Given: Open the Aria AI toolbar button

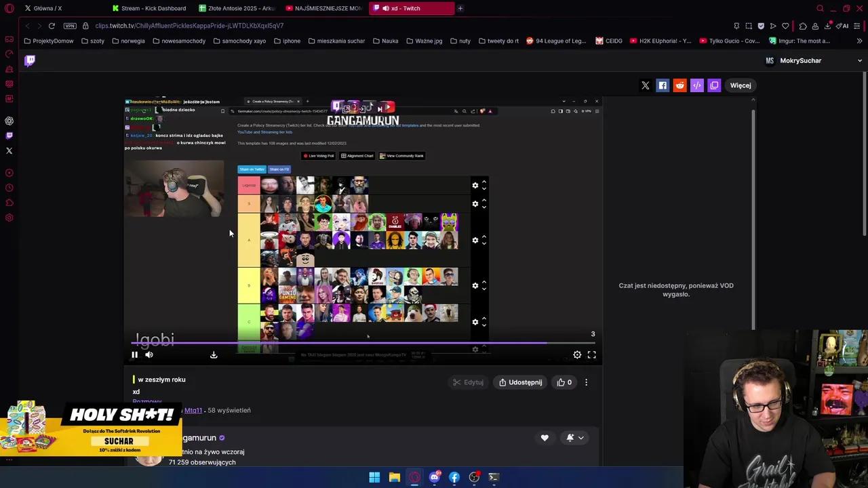Looking at the screenshot, I should (x=844, y=26).
